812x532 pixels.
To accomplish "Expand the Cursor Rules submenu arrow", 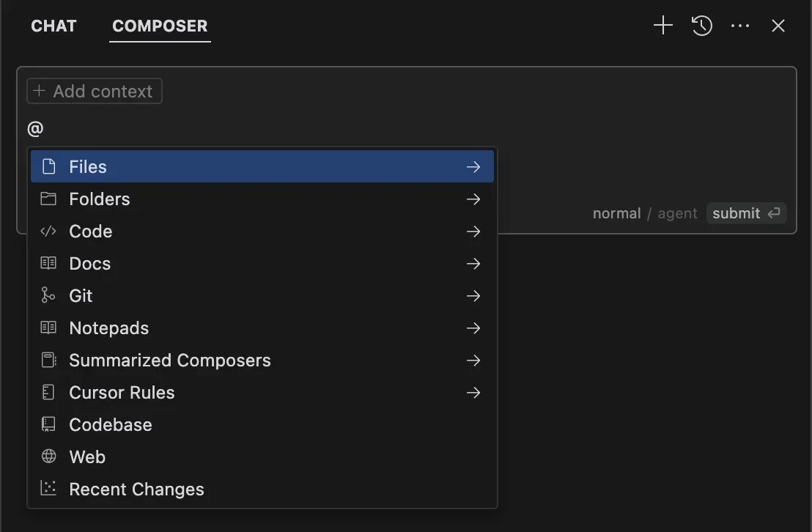I will click(x=473, y=392).
